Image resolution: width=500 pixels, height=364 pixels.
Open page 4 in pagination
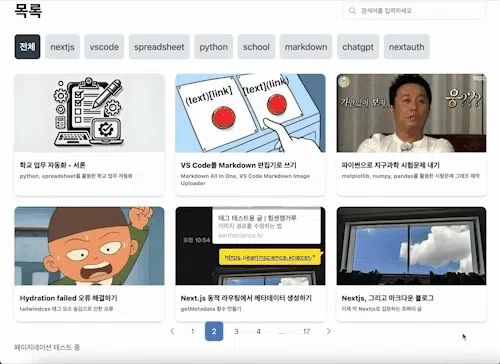[258, 331]
